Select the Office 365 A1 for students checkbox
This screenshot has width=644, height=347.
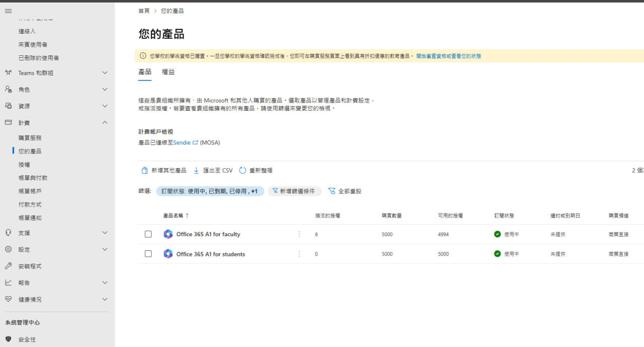148,254
